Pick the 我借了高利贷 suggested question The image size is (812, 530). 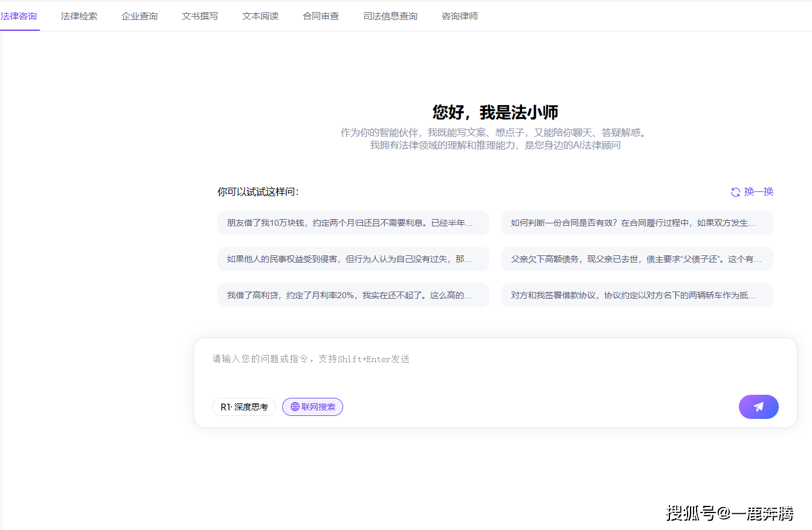coord(353,295)
